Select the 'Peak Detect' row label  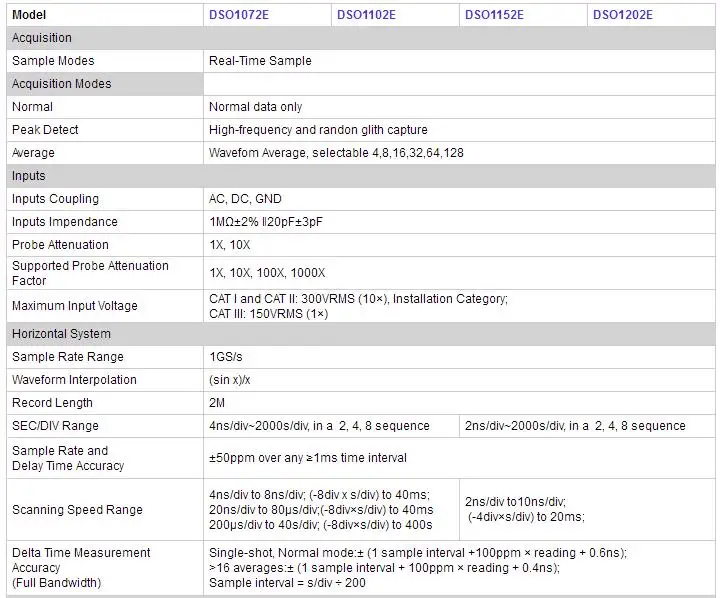point(45,130)
